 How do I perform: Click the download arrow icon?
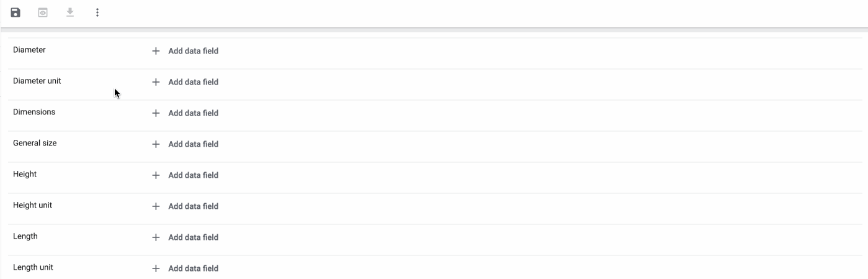[70, 12]
